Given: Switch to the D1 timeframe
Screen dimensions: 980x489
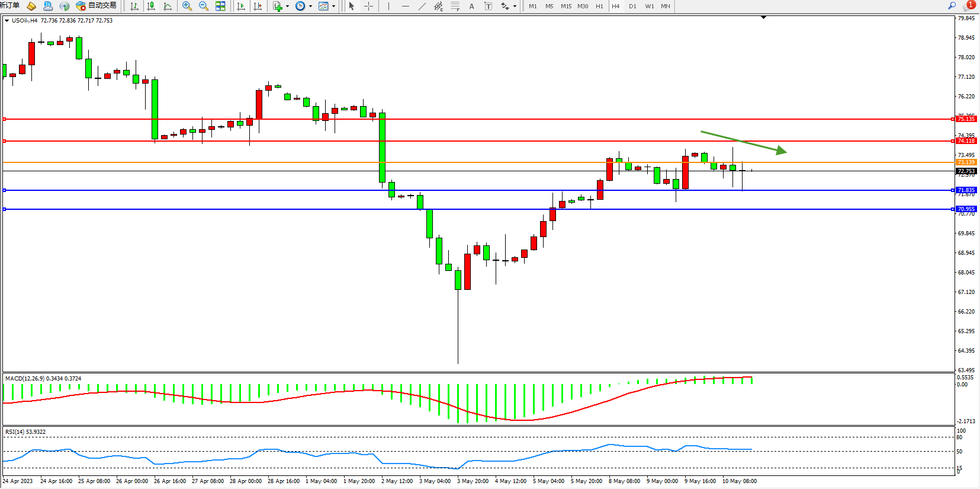Looking at the screenshot, I should (x=632, y=6).
